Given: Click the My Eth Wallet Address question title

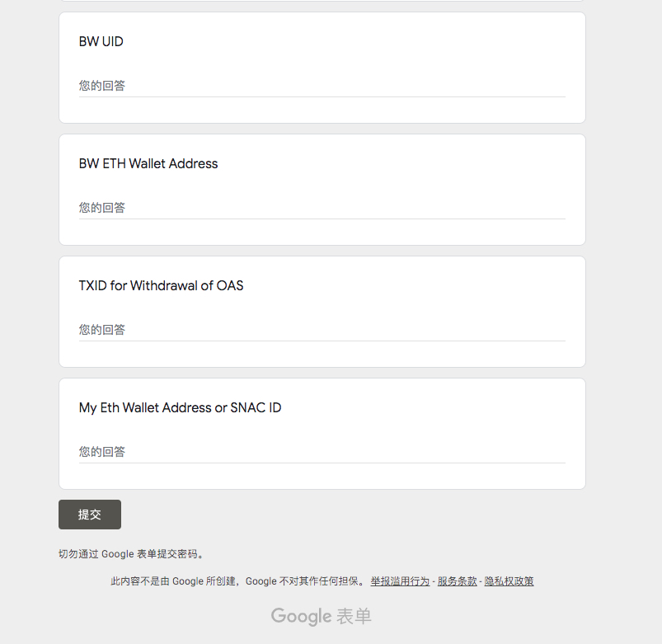Looking at the screenshot, I should click(x=180, y=408).
